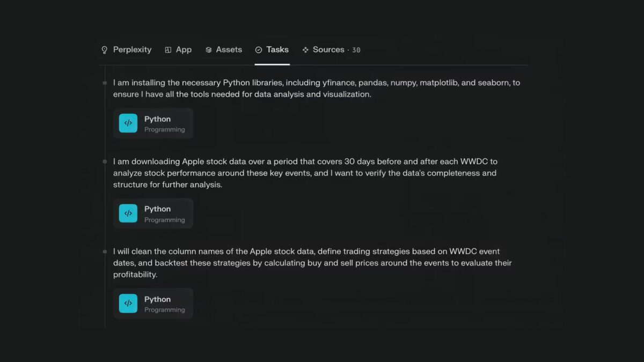This screenshot has height=362, width=644.
Task: Click timeline bullet for cleaning column names step
Action: click(x=105, y=252)
